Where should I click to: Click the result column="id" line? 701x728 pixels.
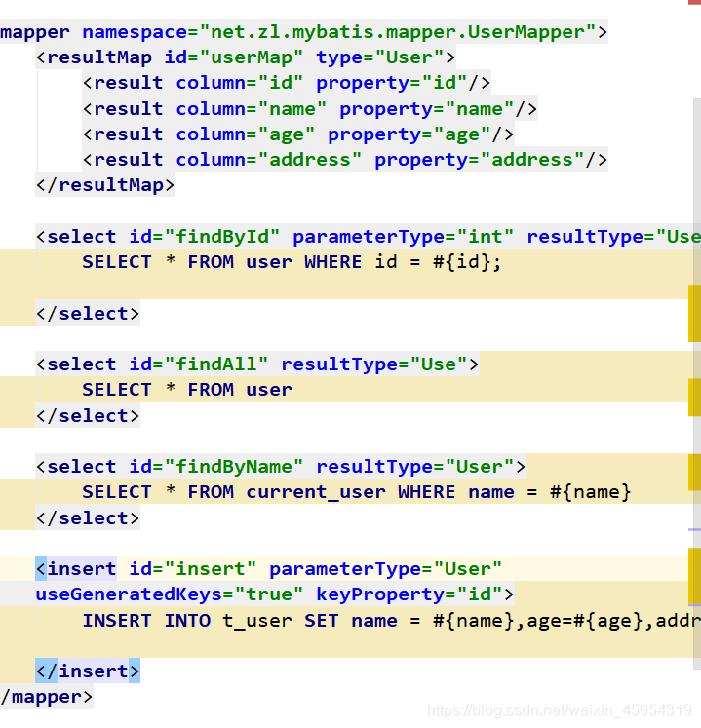[x=287, y=83]
